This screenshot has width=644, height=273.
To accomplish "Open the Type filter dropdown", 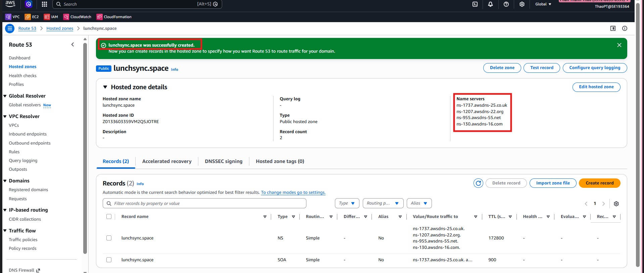I will point(347,203).
